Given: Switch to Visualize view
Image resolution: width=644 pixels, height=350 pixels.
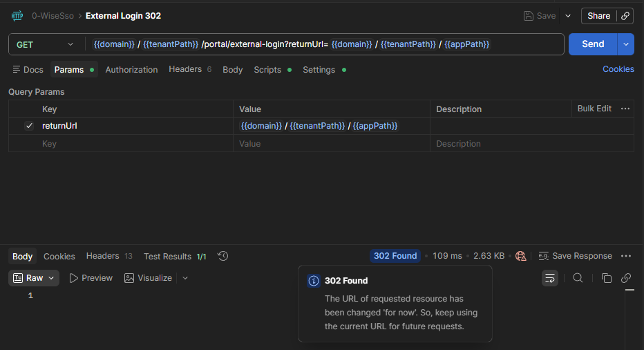Looking at the screenshot, I should click(x=149, y=278).
